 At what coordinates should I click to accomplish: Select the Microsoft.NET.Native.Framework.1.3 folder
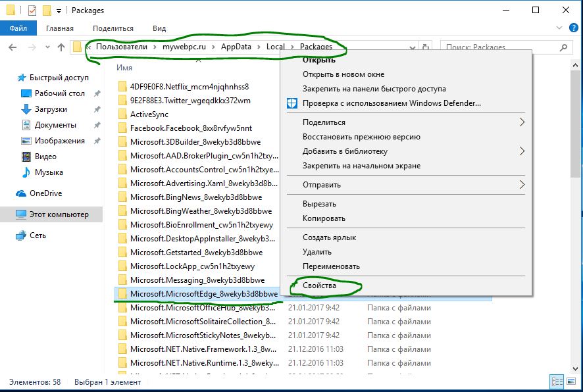(x=203, y=349)
